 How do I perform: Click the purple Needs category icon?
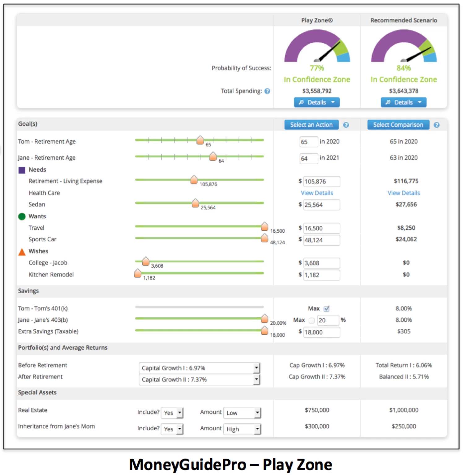coord(22,170)
